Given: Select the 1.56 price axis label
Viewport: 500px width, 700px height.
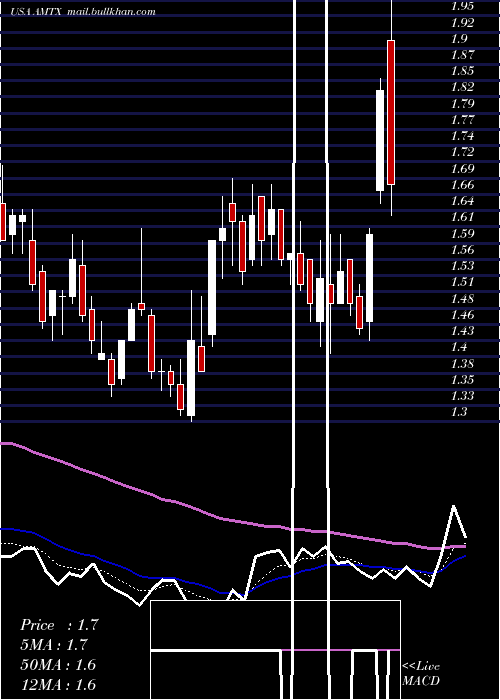Looking at the screenshot, I should tap(462, 250).
